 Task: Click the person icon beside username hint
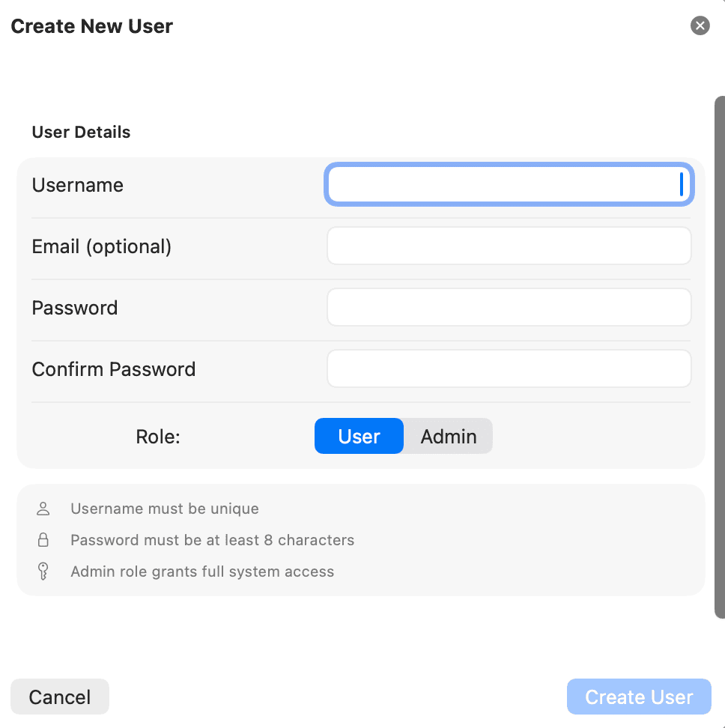(x=43, y=508)
